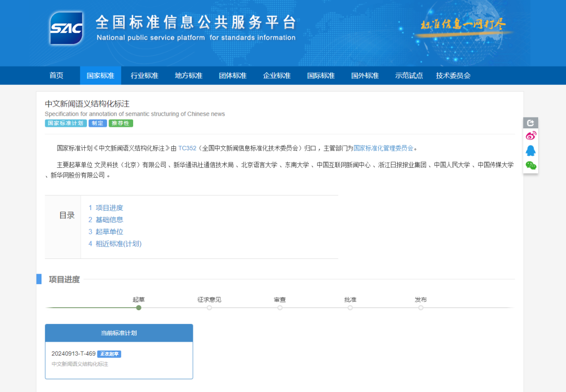Image resolution: width=566 pixels, height=392 pixels.
Task: Click the 国家标准计划 badge
Action: click(x=65, y=123)
